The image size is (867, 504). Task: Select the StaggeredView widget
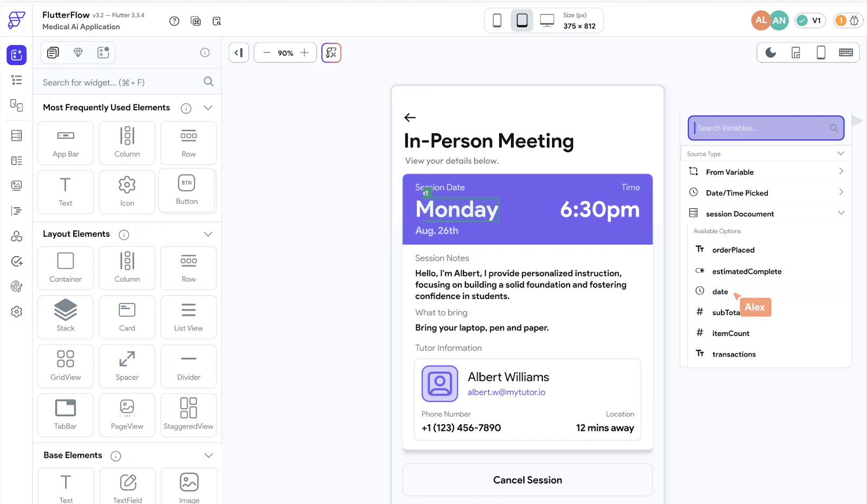tap(189, 415)
